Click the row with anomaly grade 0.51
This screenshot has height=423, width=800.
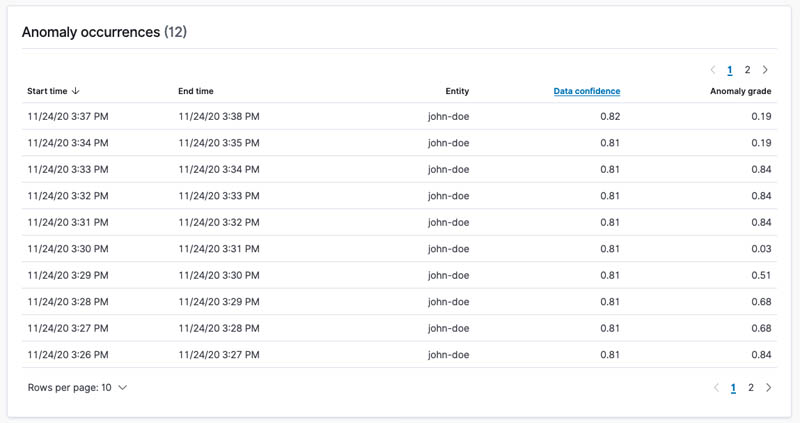pyautogui.click(x=399, y=276)
